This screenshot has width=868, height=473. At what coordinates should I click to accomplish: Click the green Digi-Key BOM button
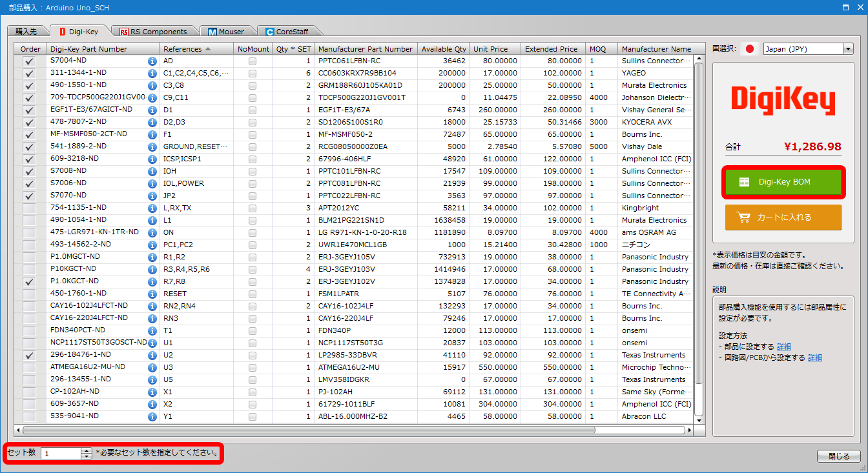tap(783, 182)
